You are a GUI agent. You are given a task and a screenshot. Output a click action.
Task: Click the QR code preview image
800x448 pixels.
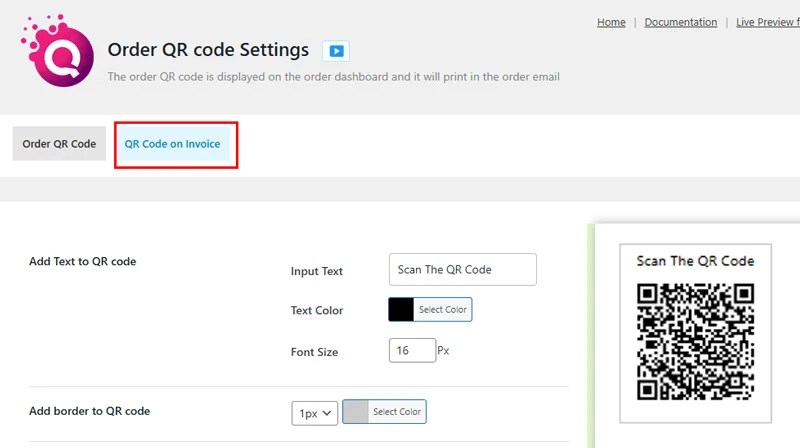tap(695, 341)
